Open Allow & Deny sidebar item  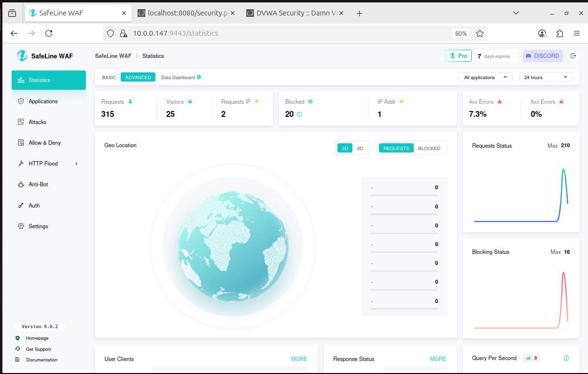click(x=49, y=143)
